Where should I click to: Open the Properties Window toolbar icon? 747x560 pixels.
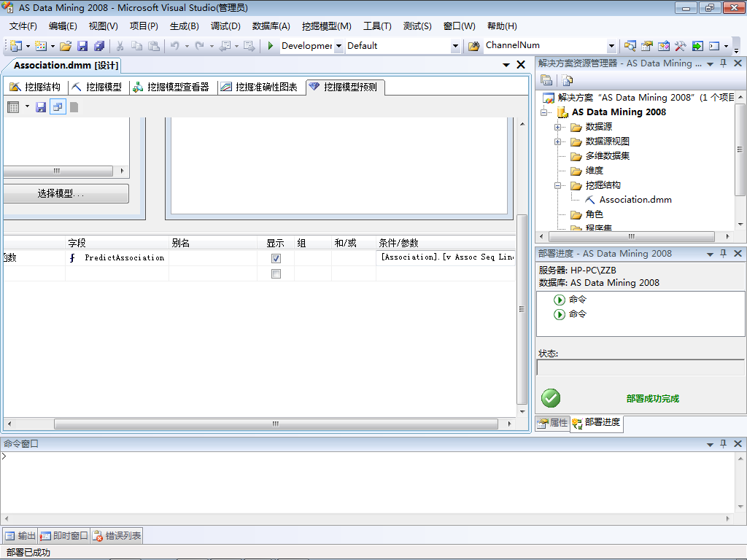tap(646, 46)
